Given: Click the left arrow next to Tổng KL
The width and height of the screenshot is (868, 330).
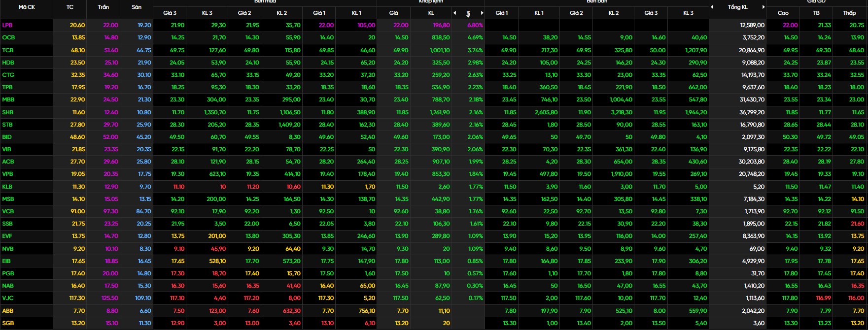Looking at the screenshot, I should coord(712,7).
